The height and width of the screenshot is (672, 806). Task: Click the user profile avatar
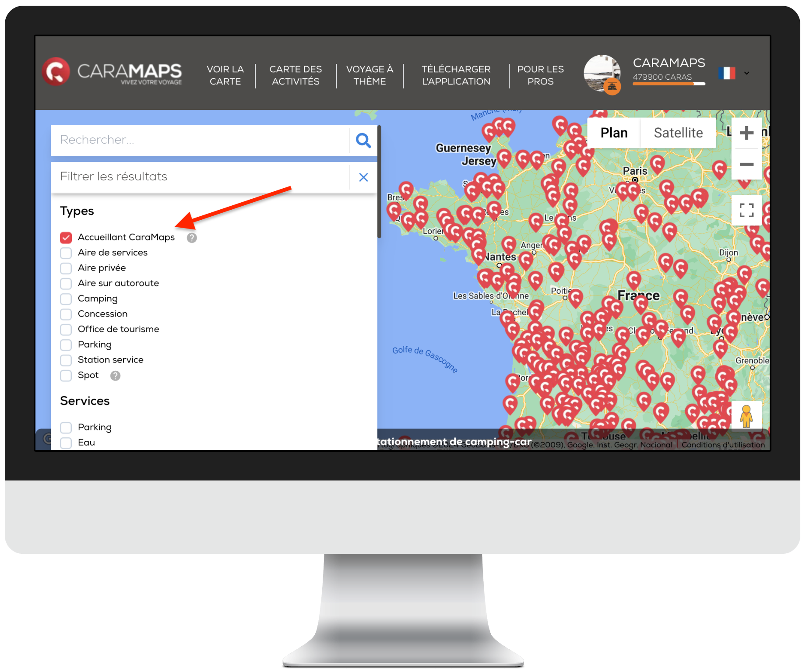[602, 73]
